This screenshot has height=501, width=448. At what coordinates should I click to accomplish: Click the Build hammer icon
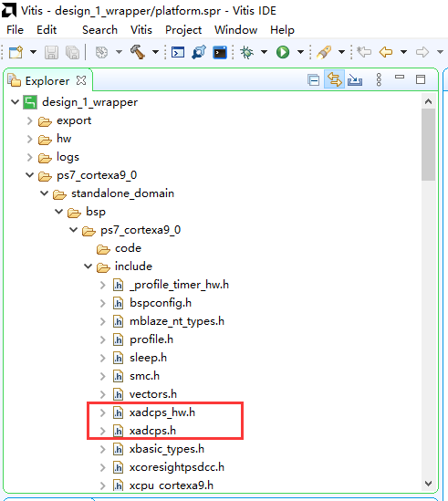pos(138,52)
